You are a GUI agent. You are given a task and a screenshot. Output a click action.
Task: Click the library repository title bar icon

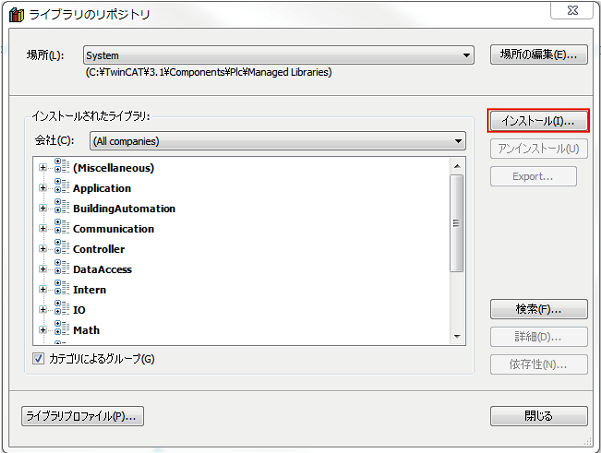pyautogui.click(x=15, y=14)
